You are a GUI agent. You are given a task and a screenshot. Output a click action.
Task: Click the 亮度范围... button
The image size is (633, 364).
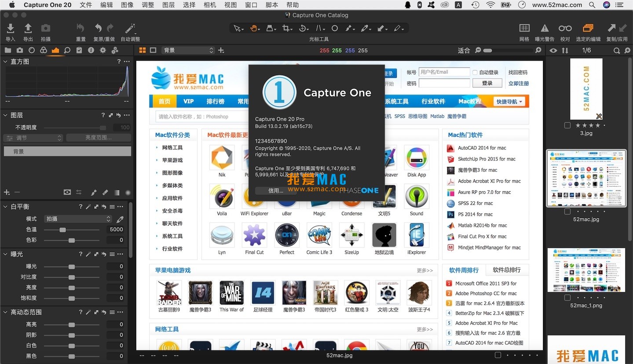click(x=99, y=138)
